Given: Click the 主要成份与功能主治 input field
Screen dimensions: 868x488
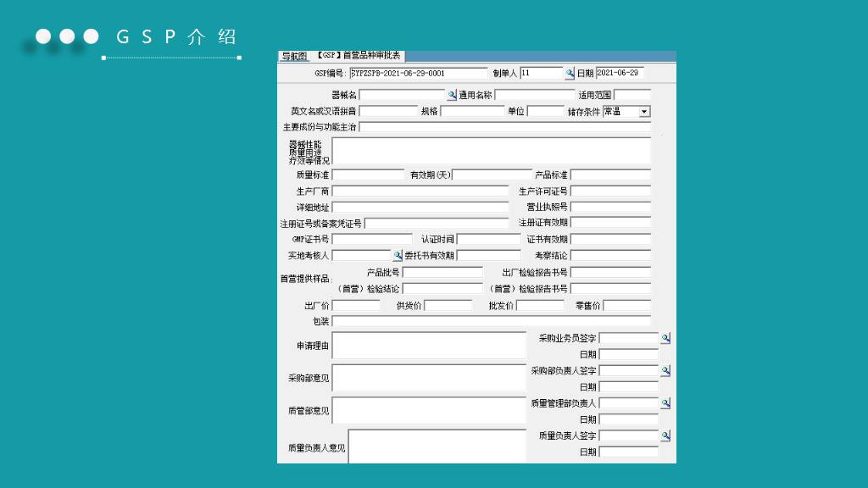Looking at the screenshot, I should [505, 127].
